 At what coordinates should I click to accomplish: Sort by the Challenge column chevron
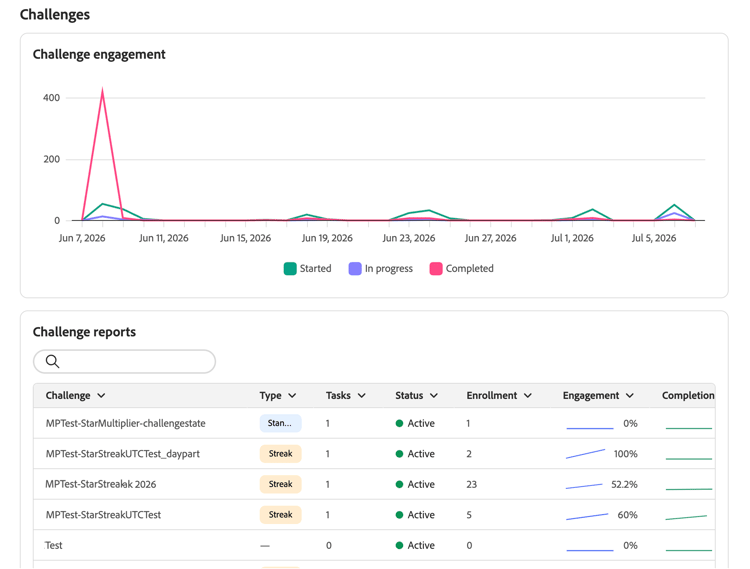pyautogui.click(x=101, y=396)
